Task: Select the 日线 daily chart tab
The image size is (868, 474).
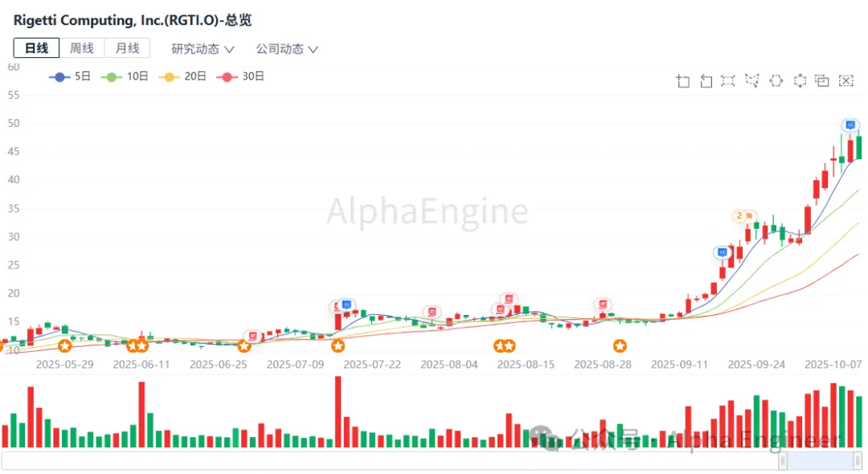Action: pos(36,48)
